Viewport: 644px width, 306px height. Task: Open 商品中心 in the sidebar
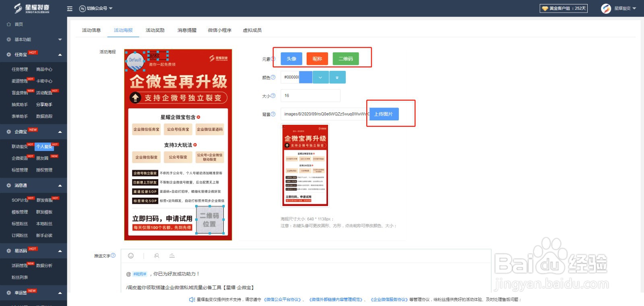44,70
